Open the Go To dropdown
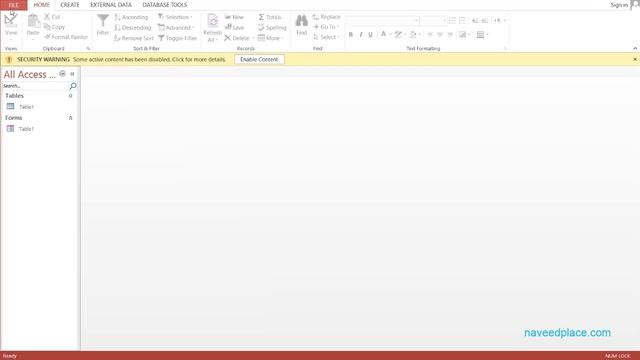The height and width of the screenshot is (360, 640). coord(326,27)
